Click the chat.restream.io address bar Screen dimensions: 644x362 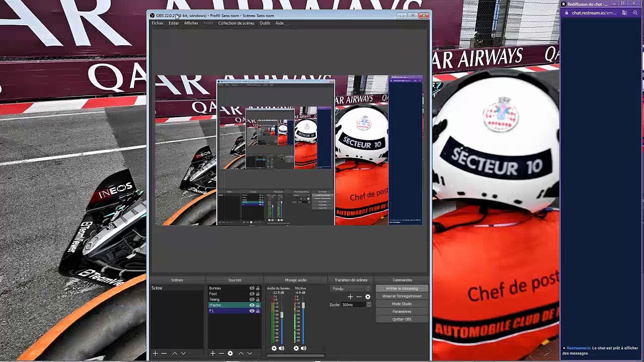click(594, 13)
